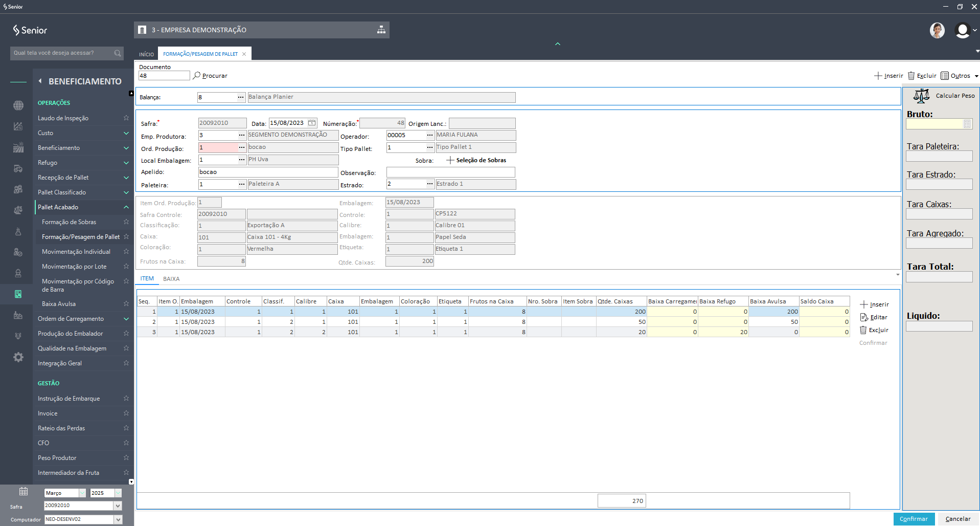Open the Safra dropdown at bottom left

(x=118, y=506)
